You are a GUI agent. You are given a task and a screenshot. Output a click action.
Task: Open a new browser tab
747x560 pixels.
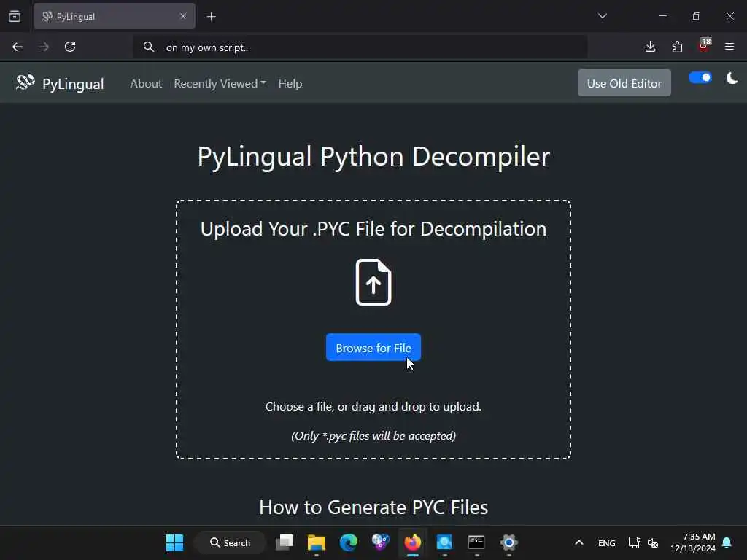[x=211, y=17]
